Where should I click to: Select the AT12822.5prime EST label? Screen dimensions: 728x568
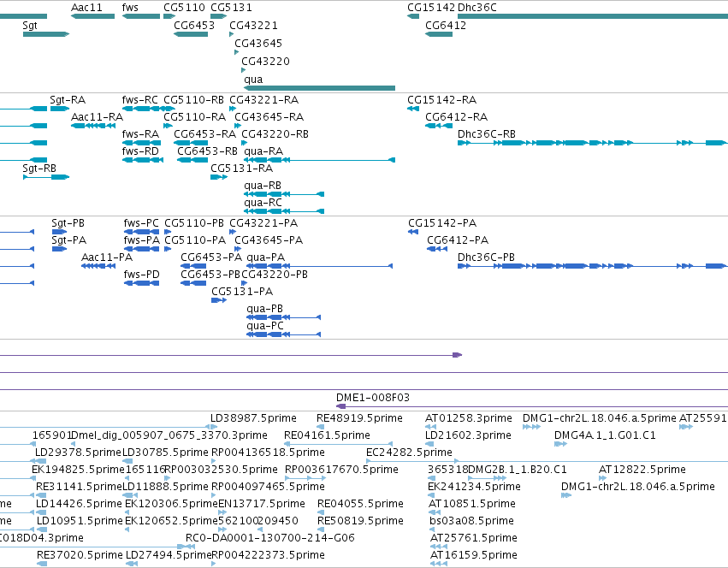(642, 470)
